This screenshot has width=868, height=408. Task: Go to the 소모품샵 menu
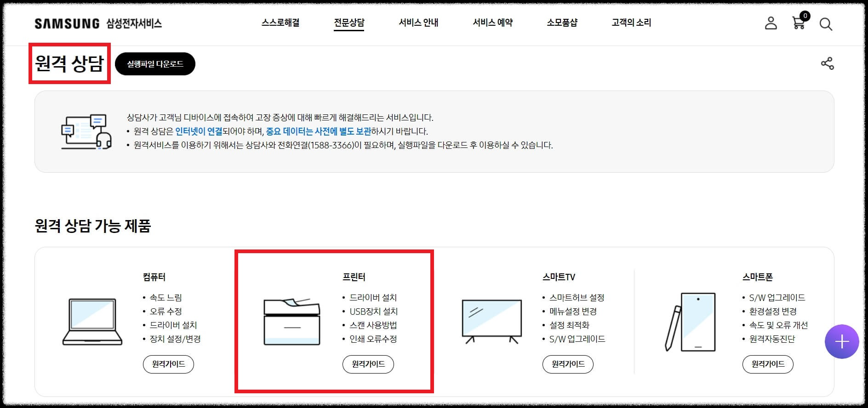click(x=562, y=23)
